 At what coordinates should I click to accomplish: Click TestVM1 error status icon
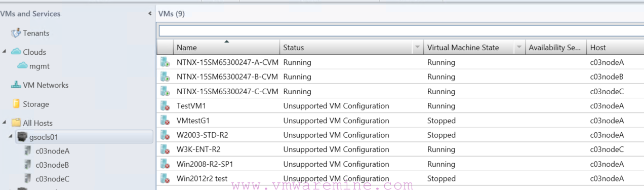click(165, 106)
